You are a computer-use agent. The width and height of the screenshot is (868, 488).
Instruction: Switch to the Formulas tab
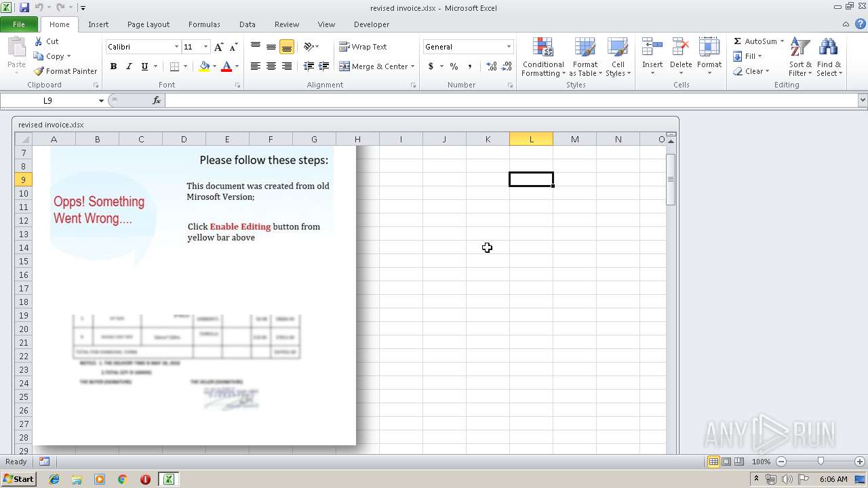point(204,24)
